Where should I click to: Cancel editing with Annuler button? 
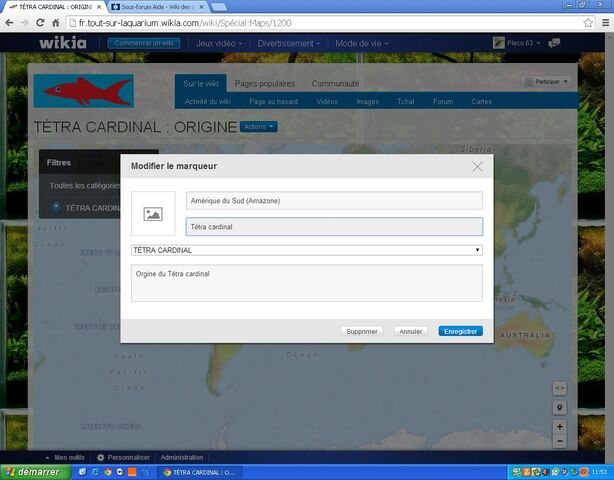pos(410,331)
